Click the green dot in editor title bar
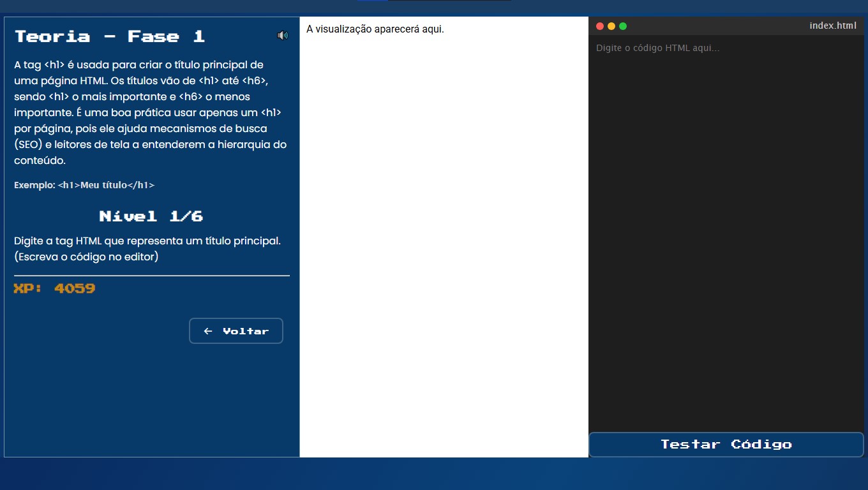The width and height of the screenshot is (868, 490). 623,26
